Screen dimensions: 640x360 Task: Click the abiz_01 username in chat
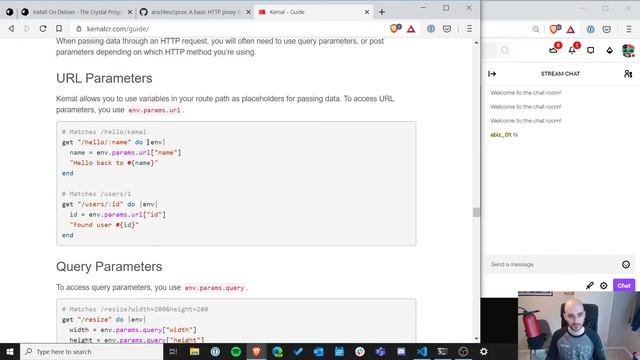(x=500, y=135)
